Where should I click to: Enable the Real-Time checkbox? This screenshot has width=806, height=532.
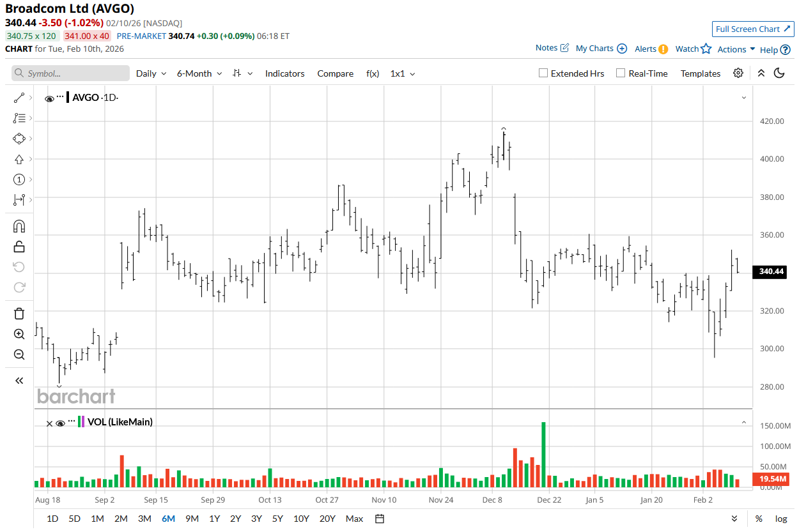coord(621,73)
